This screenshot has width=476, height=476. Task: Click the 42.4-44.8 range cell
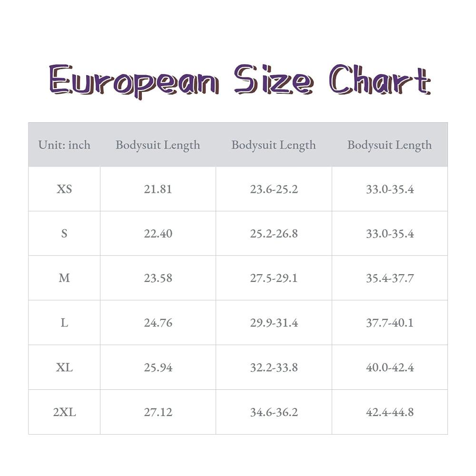point(390,412)
